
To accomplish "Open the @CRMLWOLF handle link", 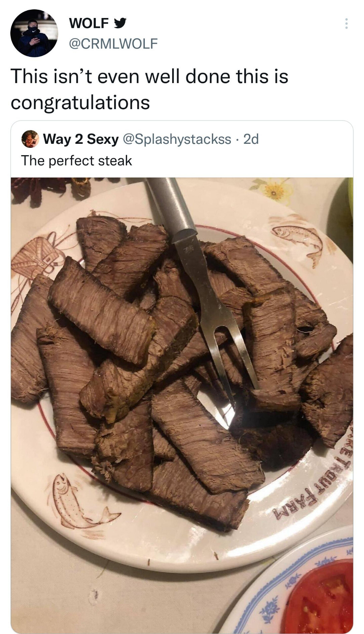I will pyautogui.click(x=113, y=43).
